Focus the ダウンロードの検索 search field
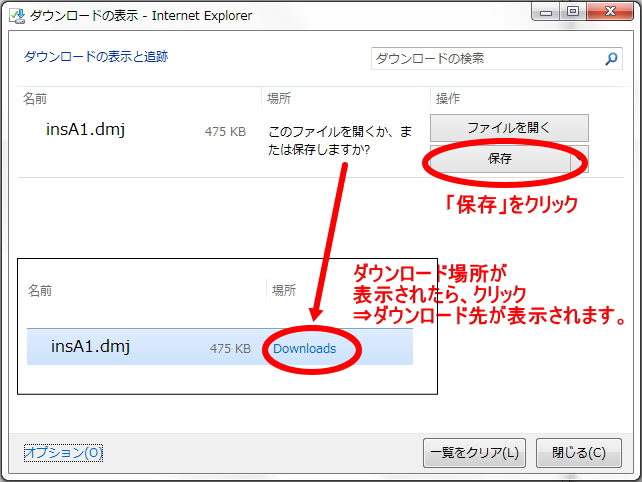The width and height of the screenshot is (642, 482). tap(485, 59)
